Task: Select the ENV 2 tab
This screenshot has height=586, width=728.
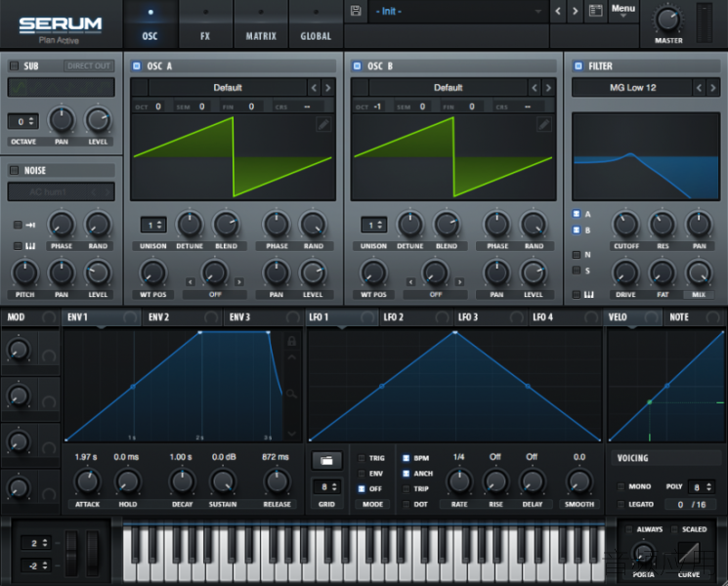Action: 182,317
